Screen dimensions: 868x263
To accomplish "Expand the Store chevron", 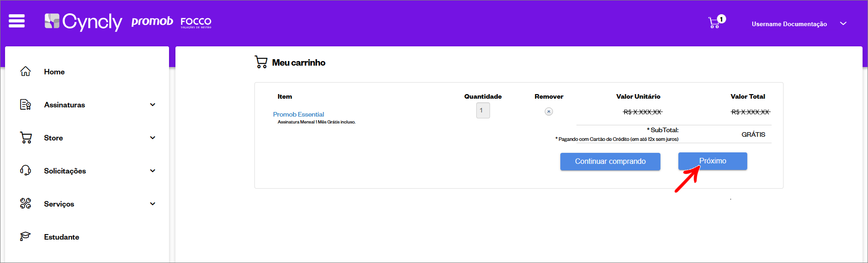I will [x=152, y=138].
